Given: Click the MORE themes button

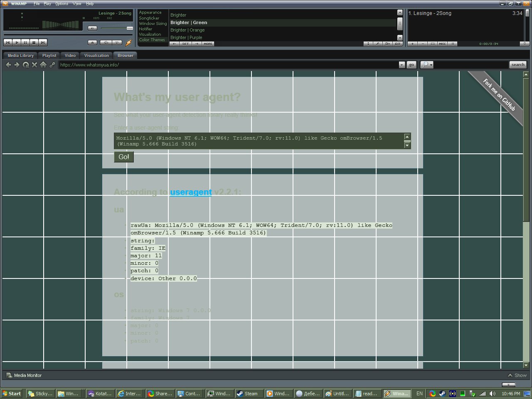Looking at the screenshot, I should [x=208, y=44].
